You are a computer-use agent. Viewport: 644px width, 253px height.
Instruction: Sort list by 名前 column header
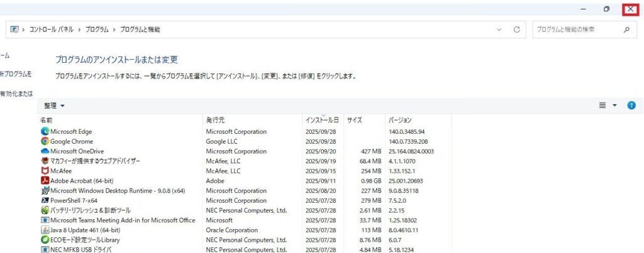(x=47, y=120)
